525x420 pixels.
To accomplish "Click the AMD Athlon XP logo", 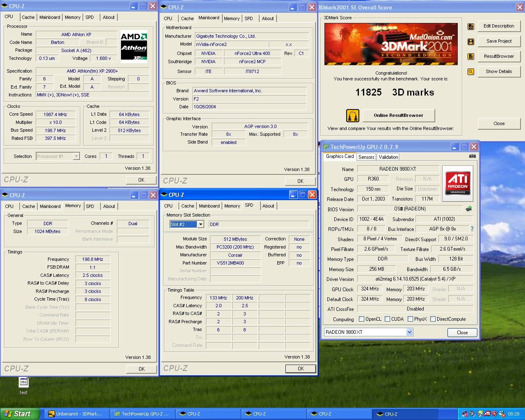I will 134,46.
